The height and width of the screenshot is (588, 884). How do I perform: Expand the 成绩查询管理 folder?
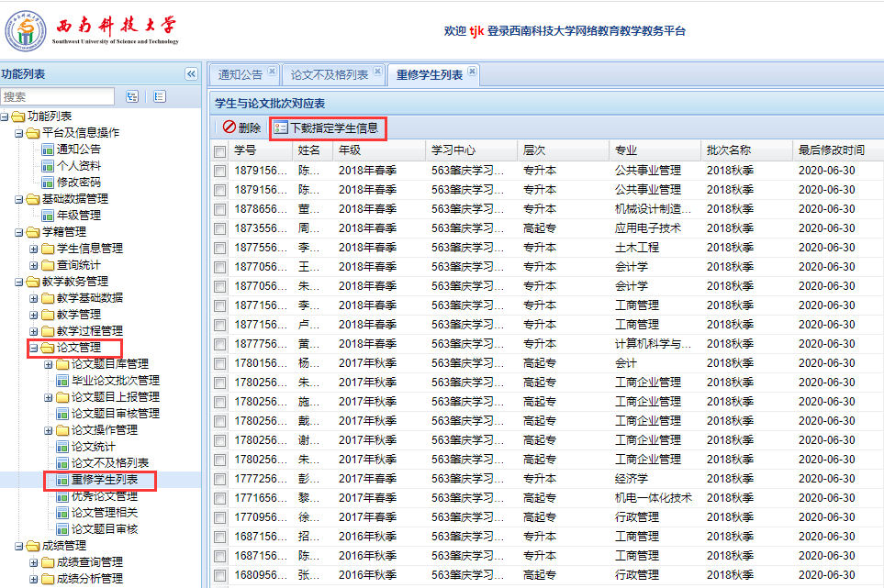(x=34, y=562)
